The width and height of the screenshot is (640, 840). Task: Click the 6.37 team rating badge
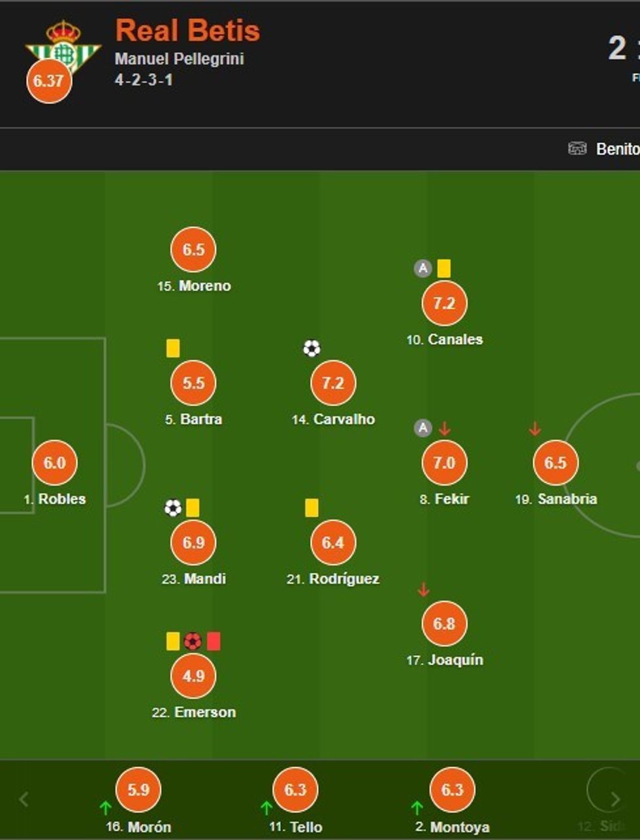point(49,81)
